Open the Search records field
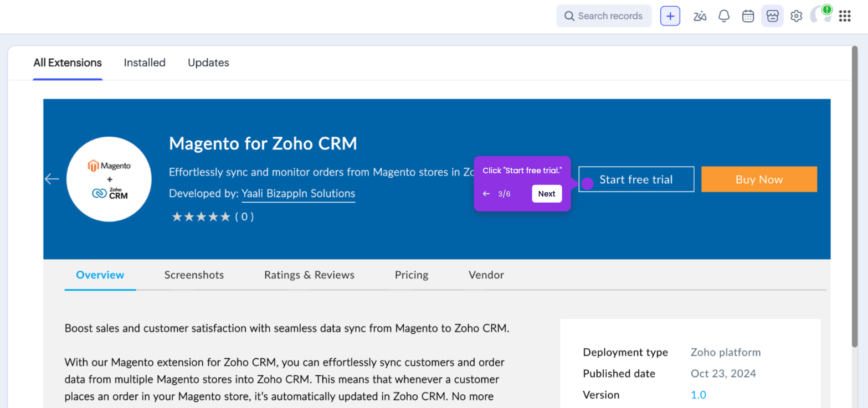This screenshot has width=868, height=408. point(604,16)
